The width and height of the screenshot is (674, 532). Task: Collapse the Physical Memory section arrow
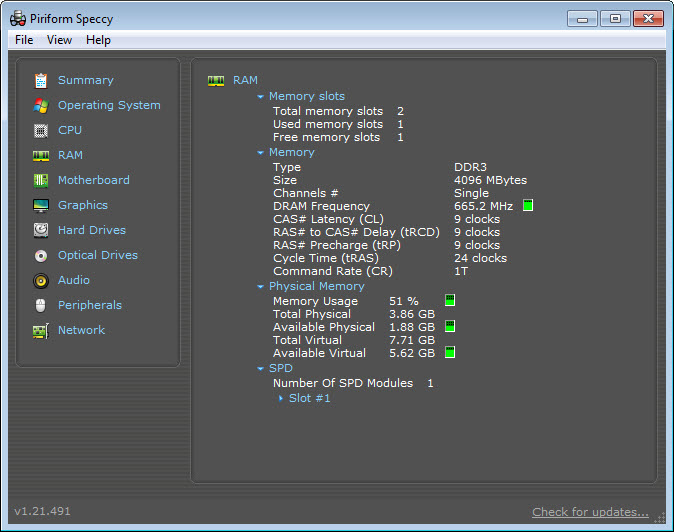pos(260,287)
